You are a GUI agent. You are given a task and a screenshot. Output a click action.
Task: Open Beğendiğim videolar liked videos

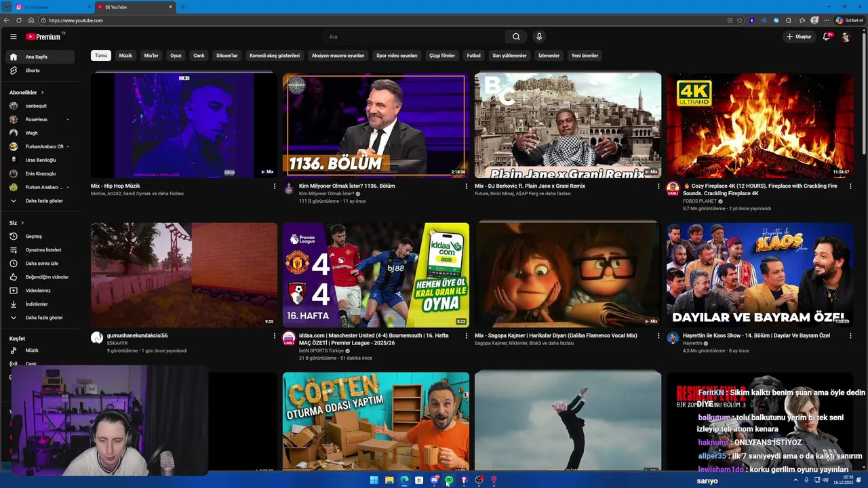(41, 277)
